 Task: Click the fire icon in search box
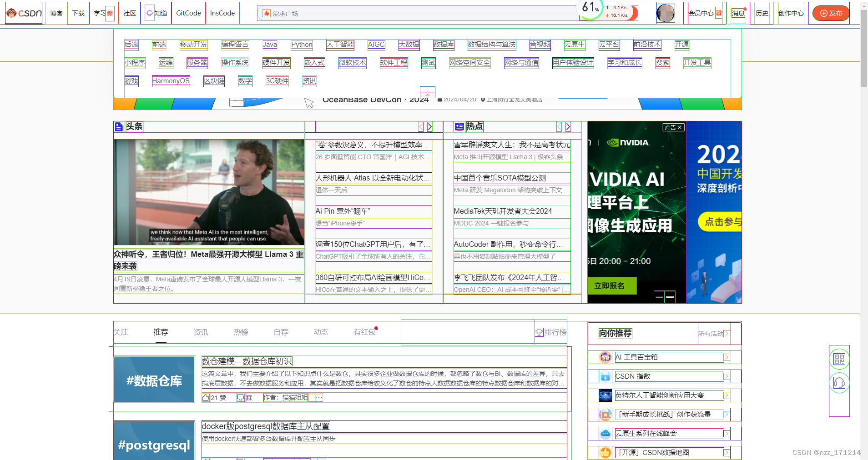click(x=267, y=13)
